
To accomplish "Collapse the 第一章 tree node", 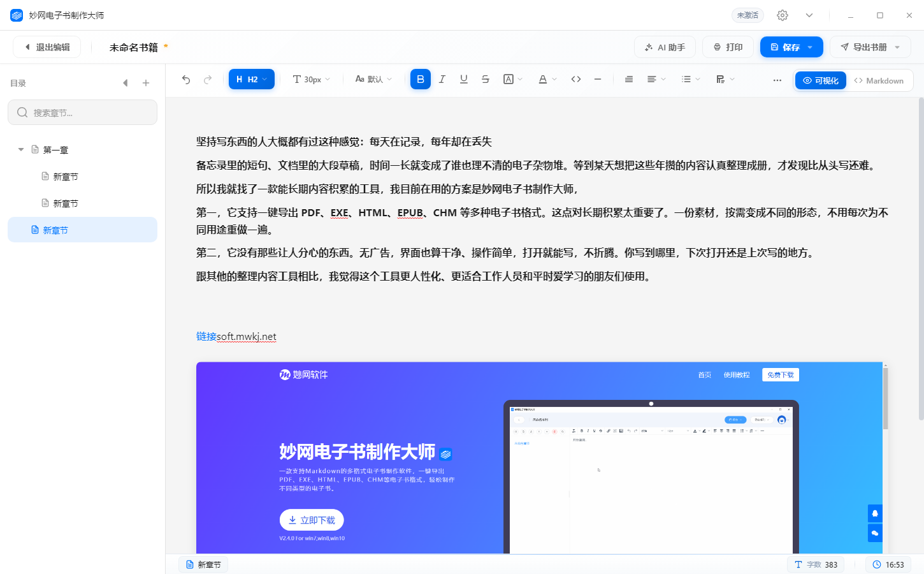I will coord(21,150).
